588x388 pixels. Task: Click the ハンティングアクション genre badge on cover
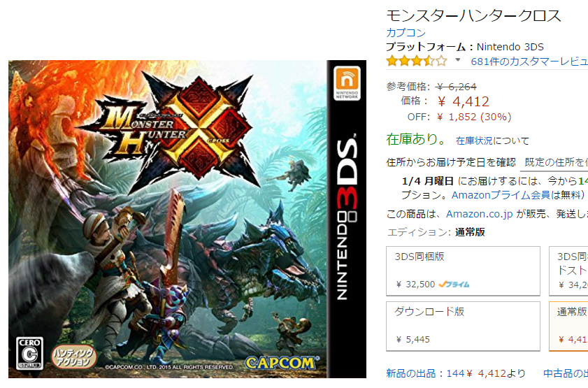click(x=73, y=357)
